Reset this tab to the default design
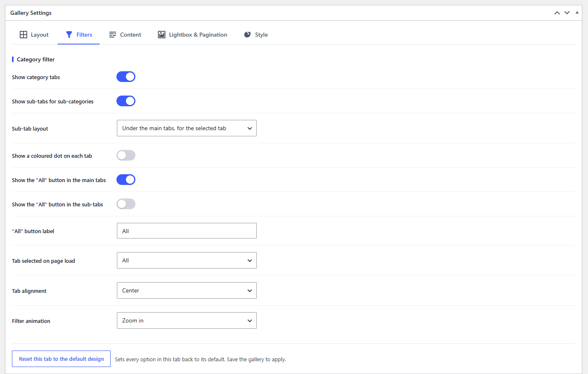This screenshot has height=374, width=588. 61,359
